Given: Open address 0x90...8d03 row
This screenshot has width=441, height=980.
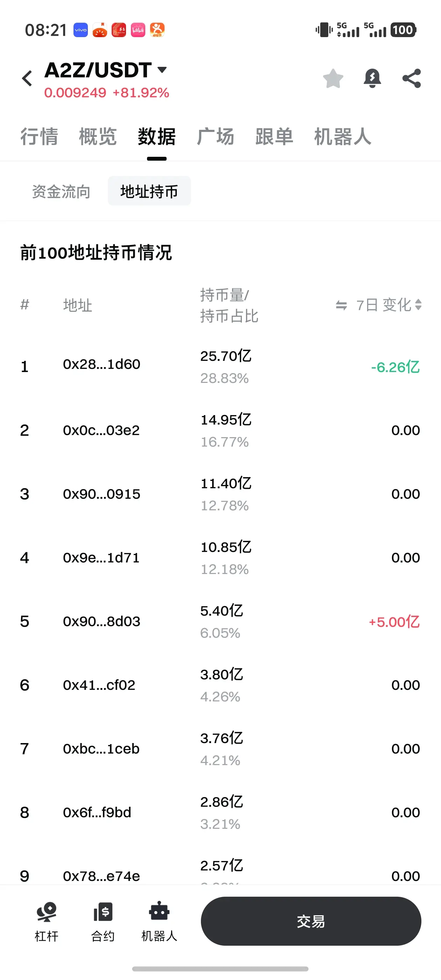Looking at the screenshot, I should [x=220, y=622].
